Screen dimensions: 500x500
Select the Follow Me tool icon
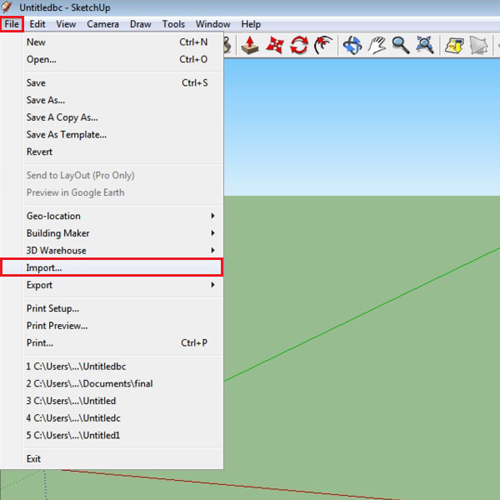(323, 45)
